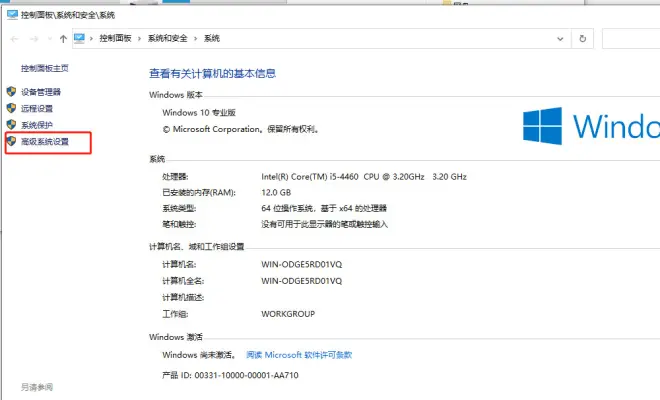660x400 pixels.
Task: Select 系统 breadcrumb in address bar
Action: [x=212, y=38]
